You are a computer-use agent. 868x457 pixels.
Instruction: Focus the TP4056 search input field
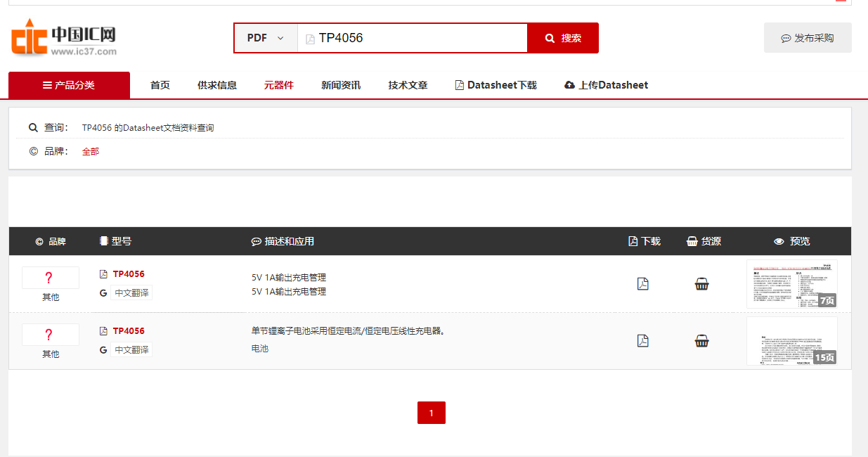click(x=412, y=38)
